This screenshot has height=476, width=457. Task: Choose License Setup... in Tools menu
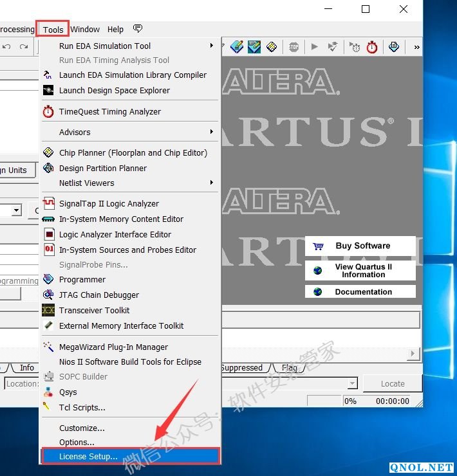[x=88, y=457]
